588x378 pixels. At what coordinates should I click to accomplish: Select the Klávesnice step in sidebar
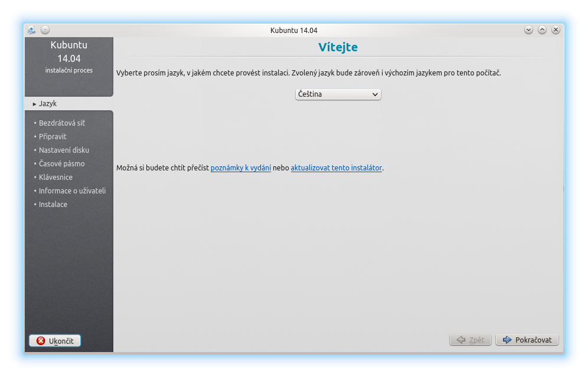pos(55,177)
